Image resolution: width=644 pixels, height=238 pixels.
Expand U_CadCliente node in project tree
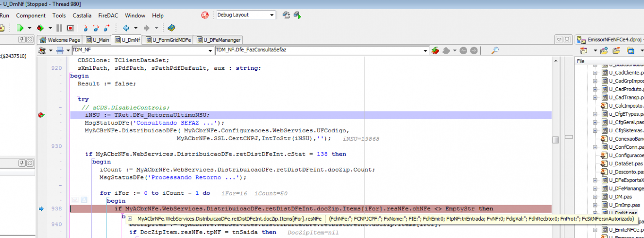point(594,73)
